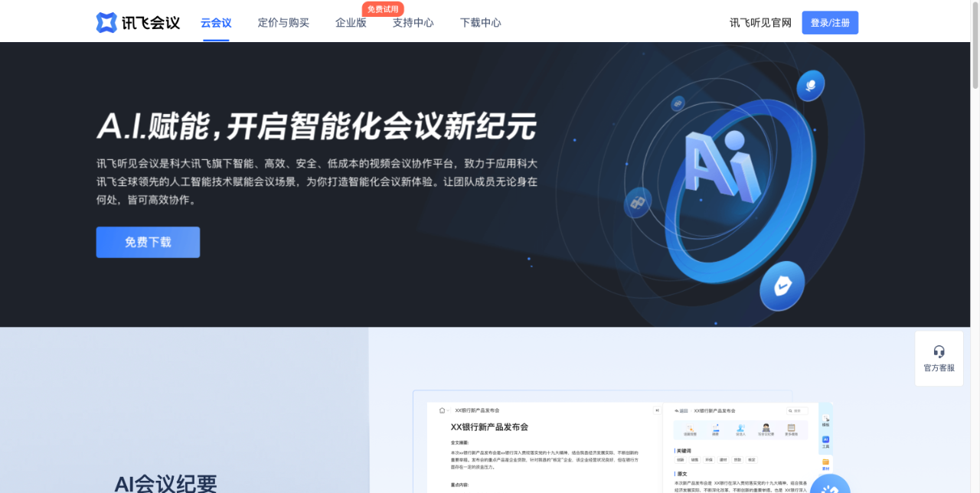Select 企业版 in the navigation bar
Viewport: 980px width, 493px height.
(x=351, y=23)
